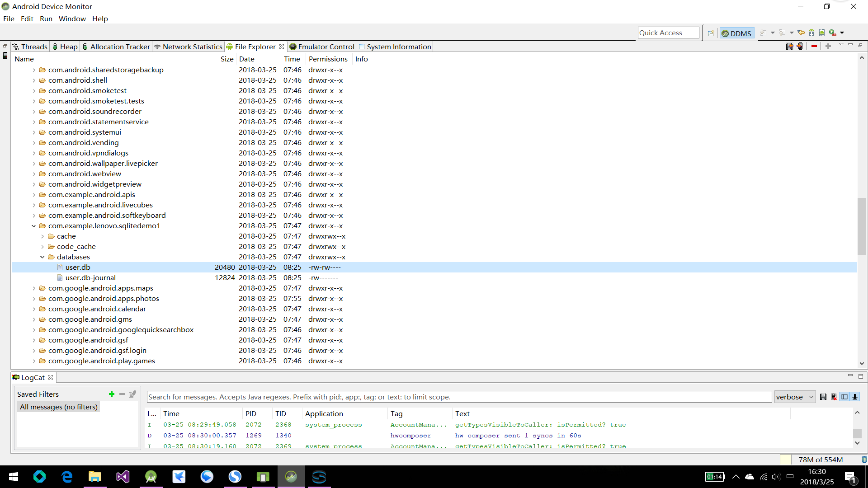Expand the com.android.webview folder
This screenshot has height=488, width=868.
[x=33, y=174]
